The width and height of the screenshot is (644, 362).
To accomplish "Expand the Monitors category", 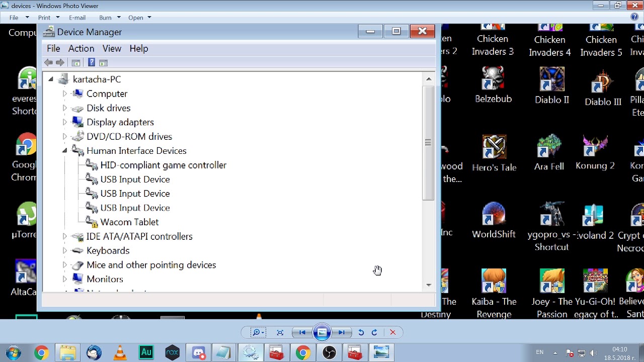I will (64, 279).
